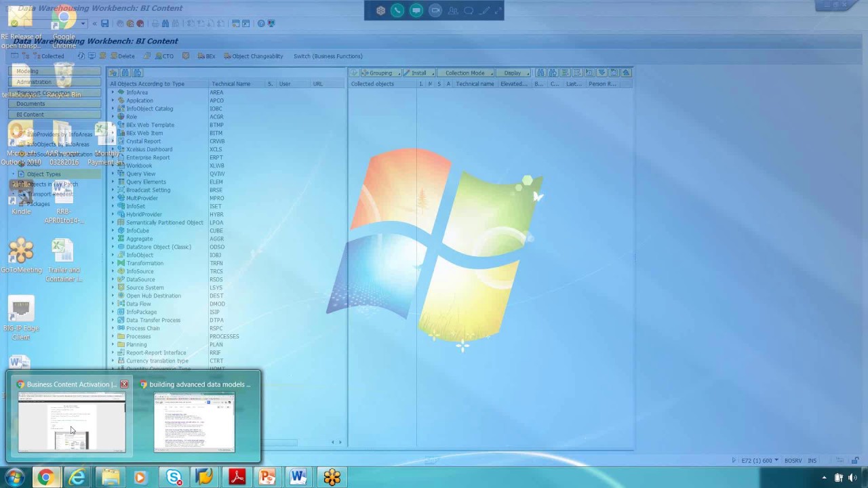The height and width of the screenshot is (488, 868).
Task: Click the flower settings icon in meeting toolbar
Action: [380, 10]
